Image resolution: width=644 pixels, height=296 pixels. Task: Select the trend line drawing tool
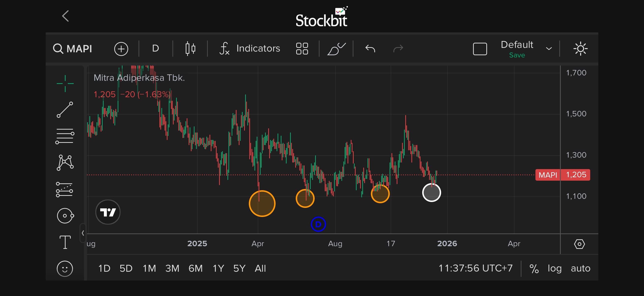click(65, 110)
